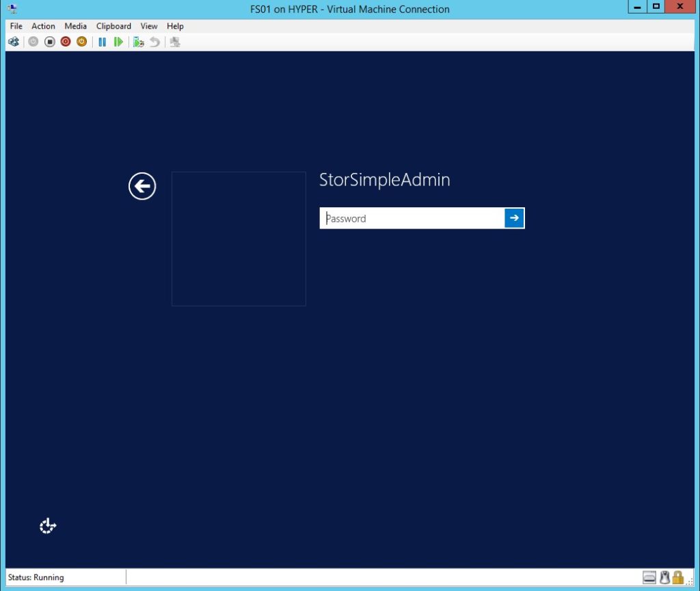Image resolution: width=700 pixels, height=591 pixels.
Task: Save the virtual machine state
Action: tap(81, 42)
